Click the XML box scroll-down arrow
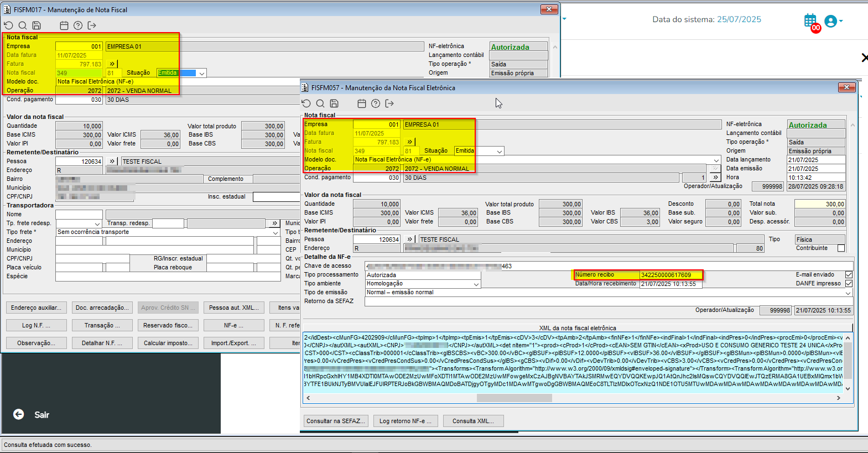This screenshot has width=868, height=453. 848,389
